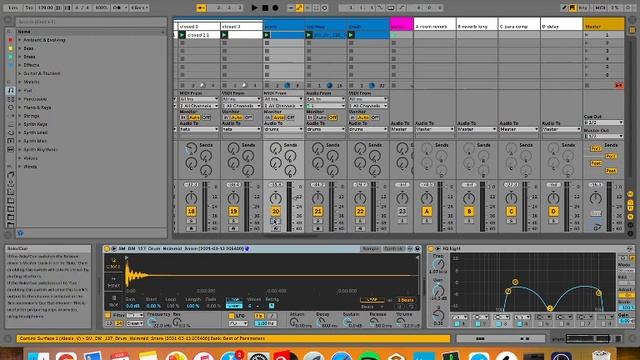
Task: Click the Solo/Cue switch on the Master track
Action: [596, 213]
